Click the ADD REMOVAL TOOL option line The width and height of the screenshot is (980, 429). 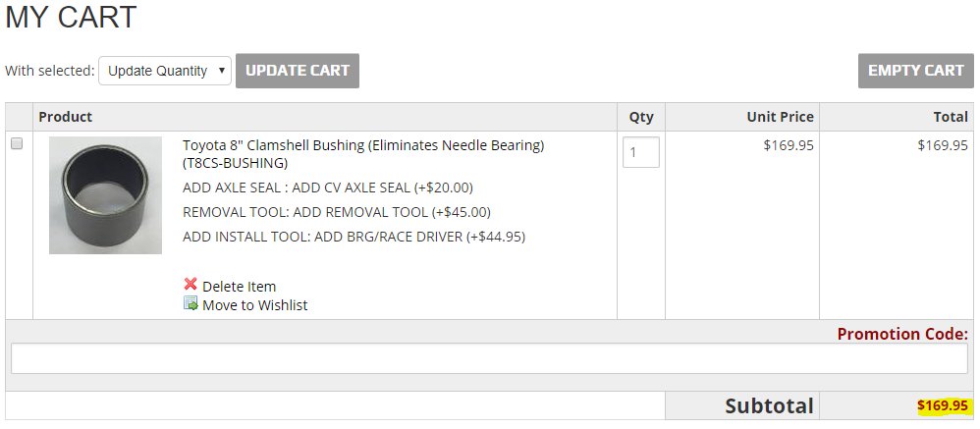[336, 212]
